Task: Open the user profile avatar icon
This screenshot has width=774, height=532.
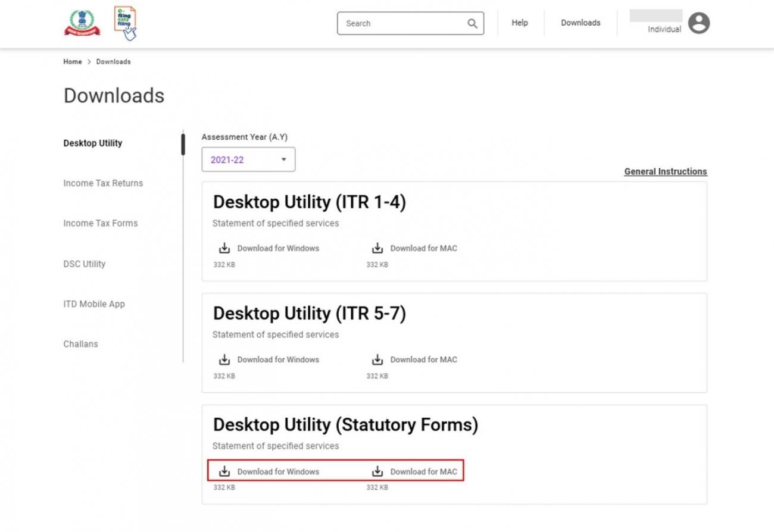Action: coord(699,23)
